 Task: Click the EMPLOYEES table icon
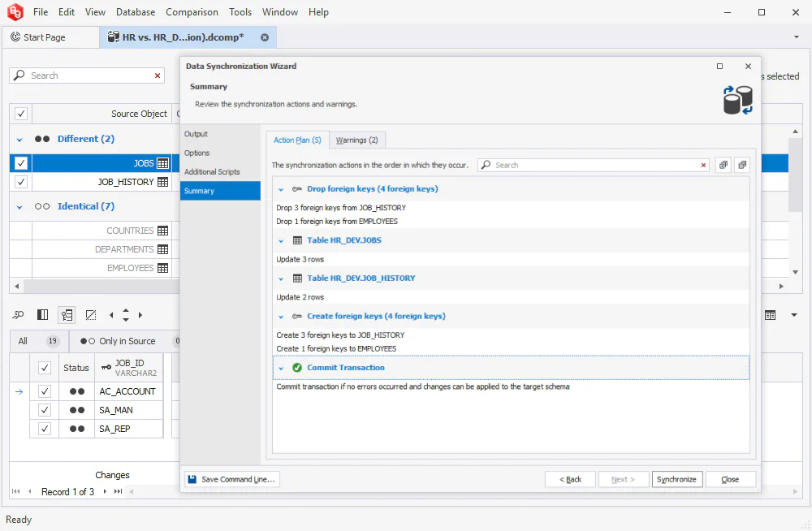(x=162, y=268)
